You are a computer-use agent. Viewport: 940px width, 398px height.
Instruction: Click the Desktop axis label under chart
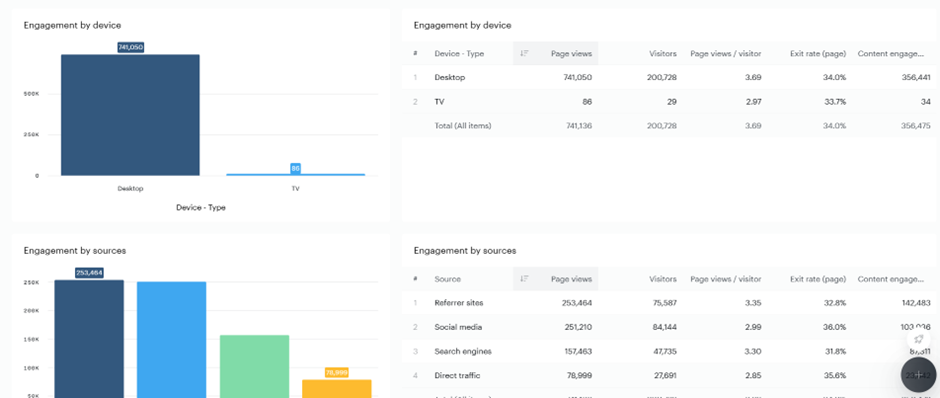pyautogui.click(x=131, y=188)
